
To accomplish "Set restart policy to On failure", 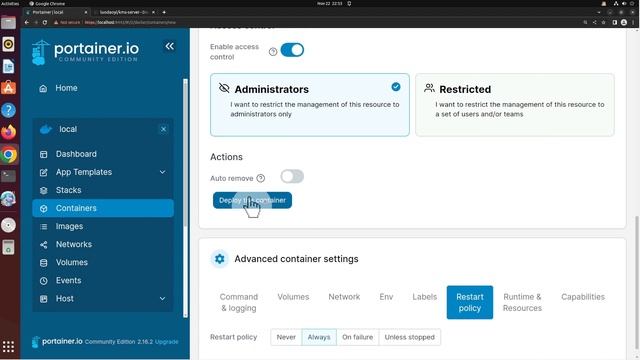I will click(x=357, y=337).
